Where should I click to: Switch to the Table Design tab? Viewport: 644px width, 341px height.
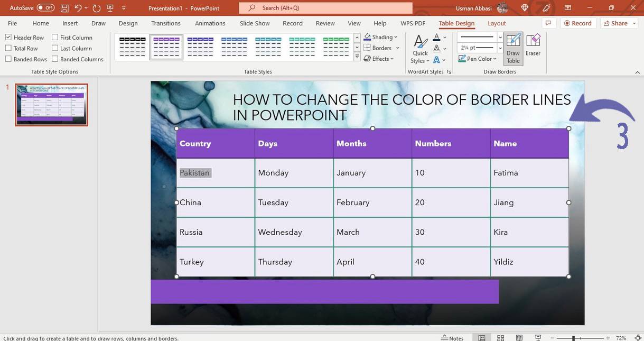point(456,23)
